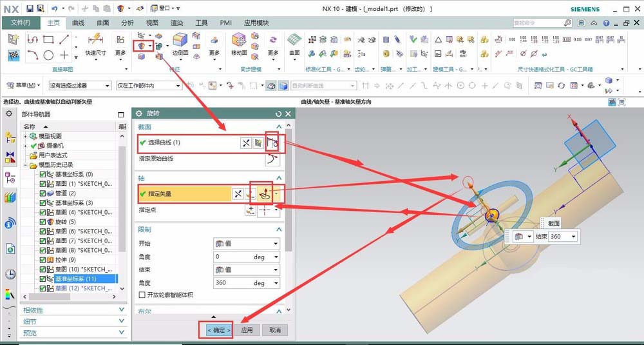
Task: Toggle the 管道 (2) checkbox
Action: (x=43, y=193)
